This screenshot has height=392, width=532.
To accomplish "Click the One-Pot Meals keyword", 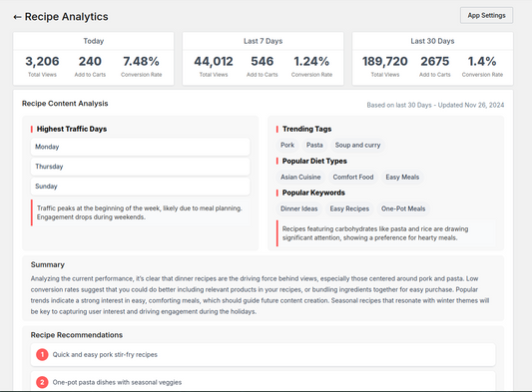I will 403,208.
